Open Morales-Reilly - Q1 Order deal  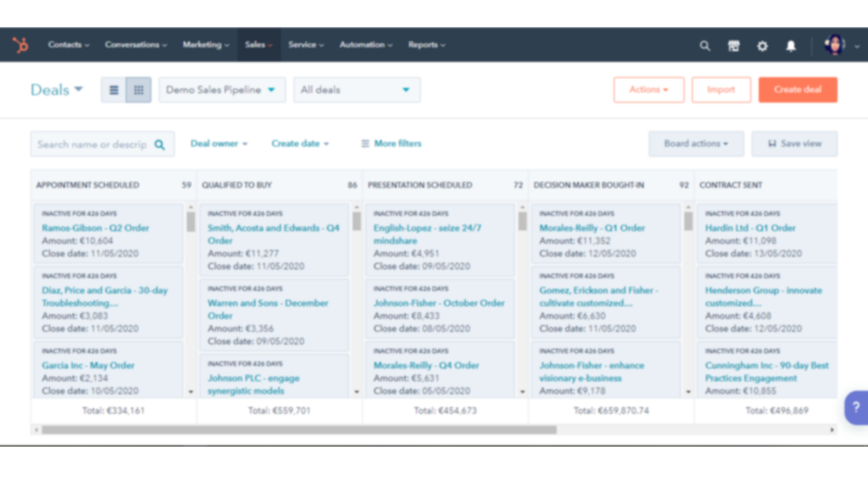point(592,228)
